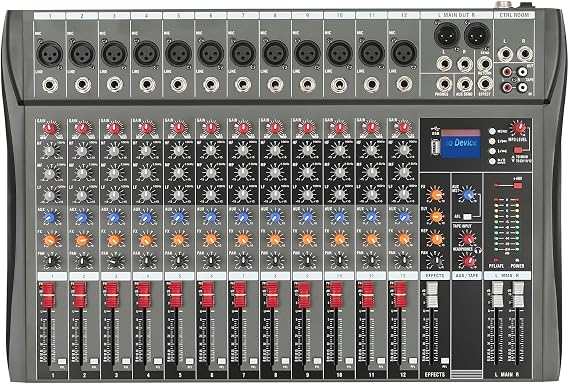Click the CTRL ROOM left jack
Screen dimensions: 569x384
(505, 54)
